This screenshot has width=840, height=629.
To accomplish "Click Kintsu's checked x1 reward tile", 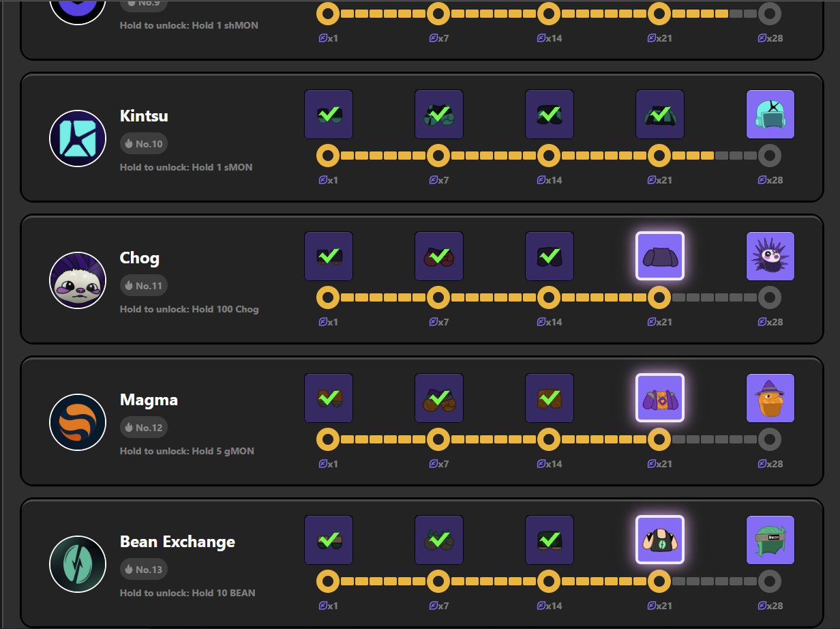I will (328, 114).
